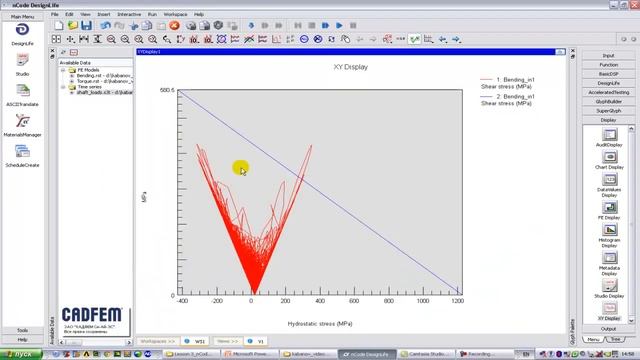This screenshot has width=640, height=360.
Task: Select the XY Display glyph
Action: point(609,311)
